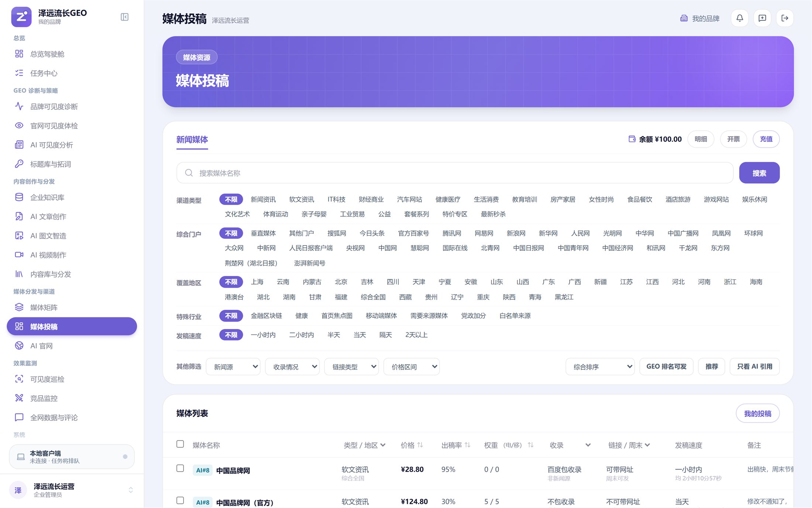Viewport: 812px width, 508px height.
Task: Click 我的品牌 building icon in header
Action: [x=684, y=18]
